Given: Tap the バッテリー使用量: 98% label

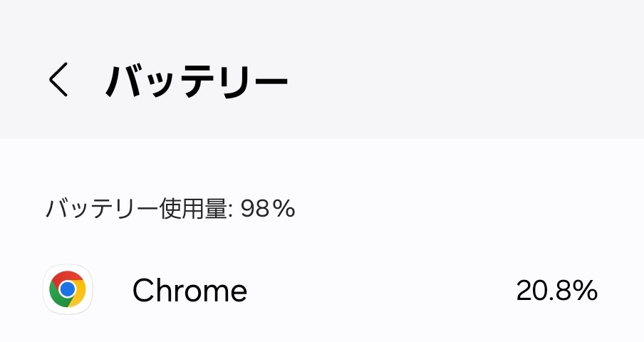Looking at the screenshot, I should pyautogui.click(x=170, y=209).
